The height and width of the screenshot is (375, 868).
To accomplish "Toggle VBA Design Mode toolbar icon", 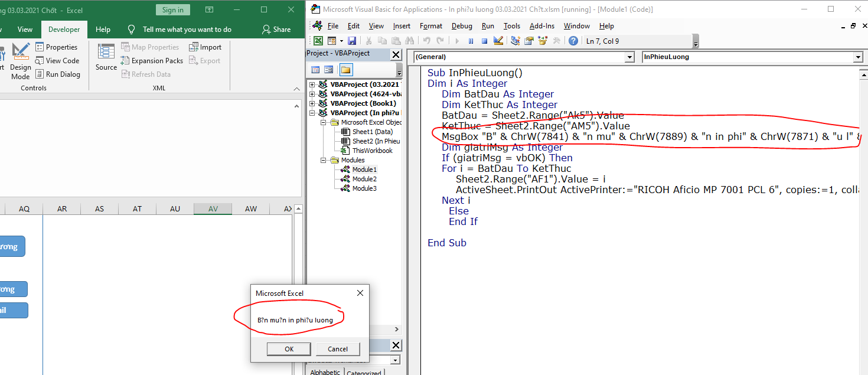I will pos(498,41).
